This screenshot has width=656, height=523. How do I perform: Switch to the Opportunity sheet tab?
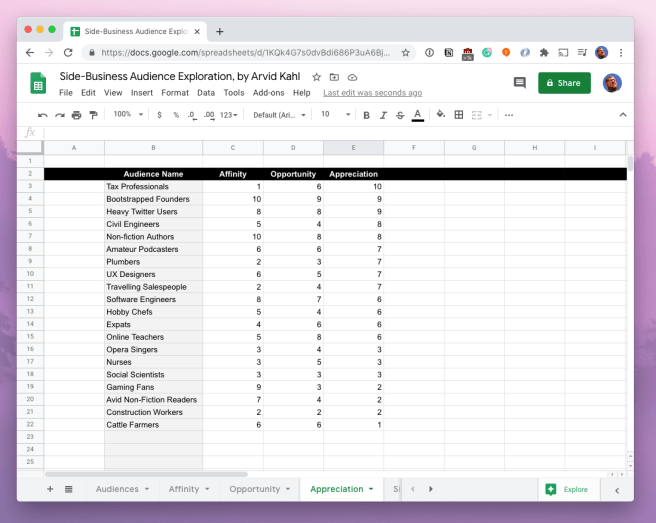(254, 489)
